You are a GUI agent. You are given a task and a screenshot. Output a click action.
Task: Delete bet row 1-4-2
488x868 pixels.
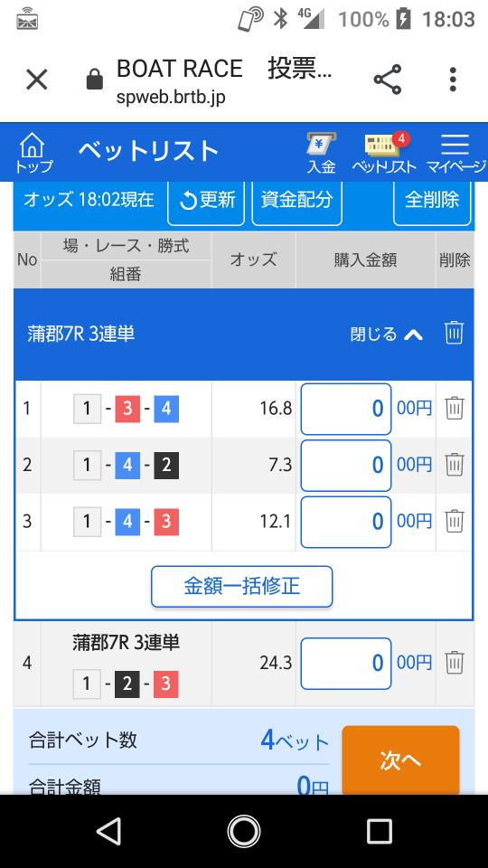pos(455,465)
